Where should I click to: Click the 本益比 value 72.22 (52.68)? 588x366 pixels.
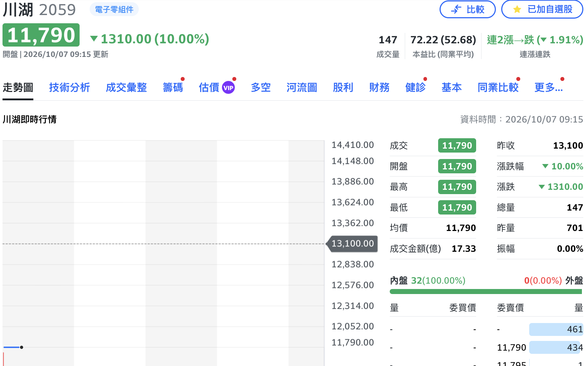coord(443,40)
